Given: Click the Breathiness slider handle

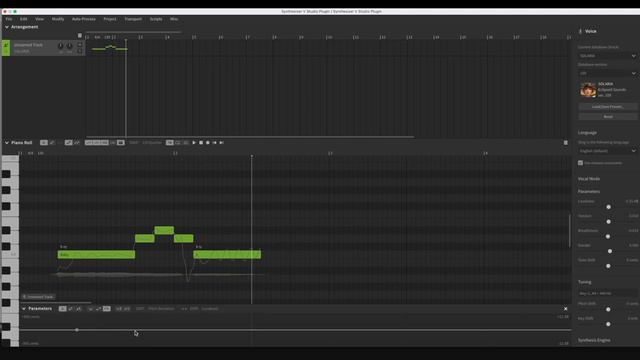Looking at the screenshot, I should click(x=608, y=236).
